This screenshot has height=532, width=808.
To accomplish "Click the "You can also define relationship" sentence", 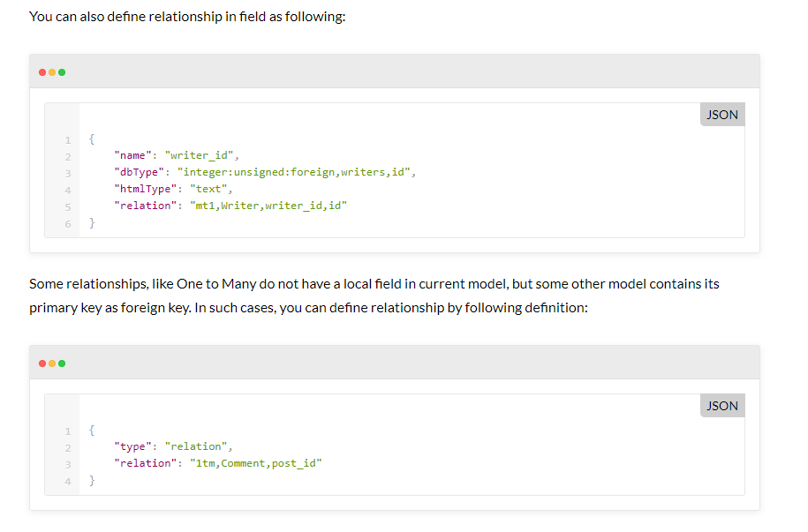I will click(186, 18).
